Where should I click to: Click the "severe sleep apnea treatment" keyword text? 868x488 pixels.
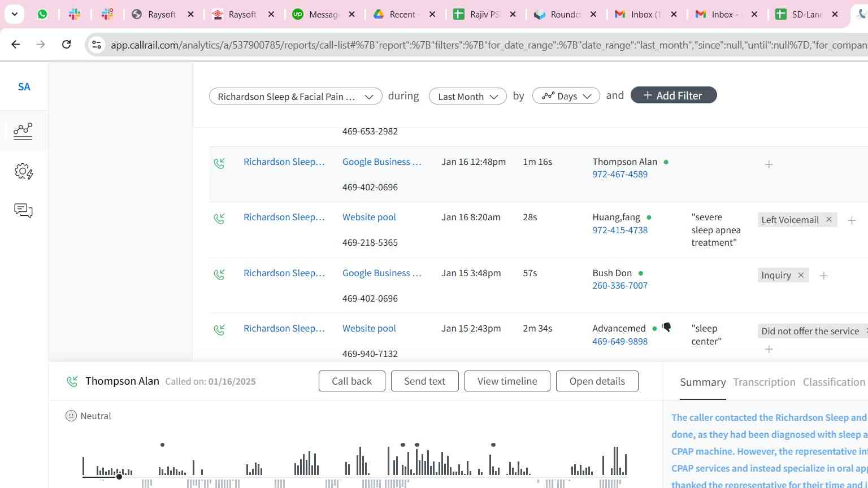coord(716,230)
